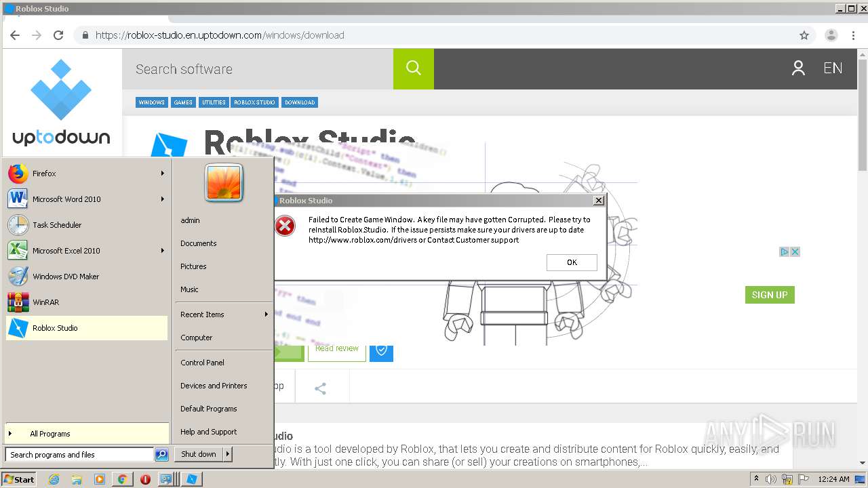Click the AdChoices triangle icon
868x488 pixels.
tap(784, 251)
